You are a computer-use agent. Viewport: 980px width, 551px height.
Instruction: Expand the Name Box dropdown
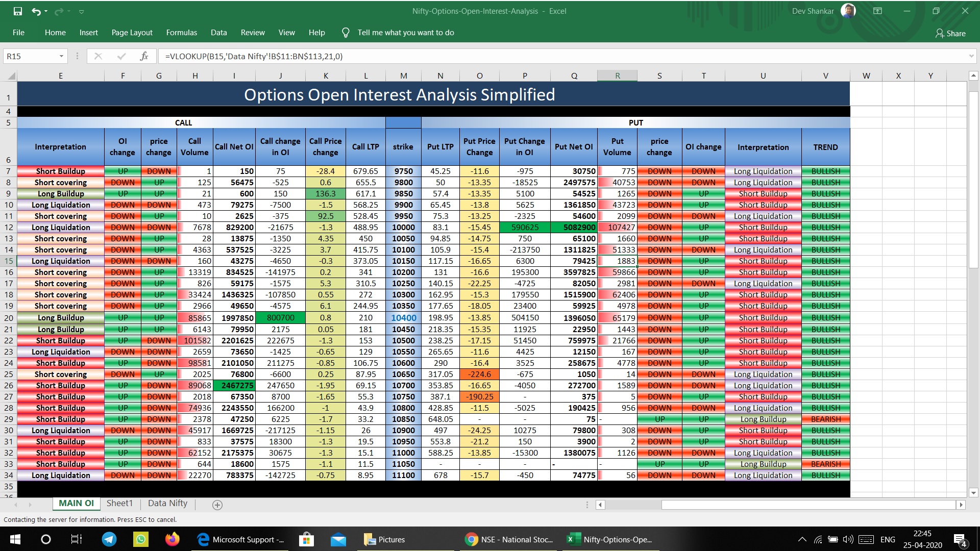(x=61, y=56)
